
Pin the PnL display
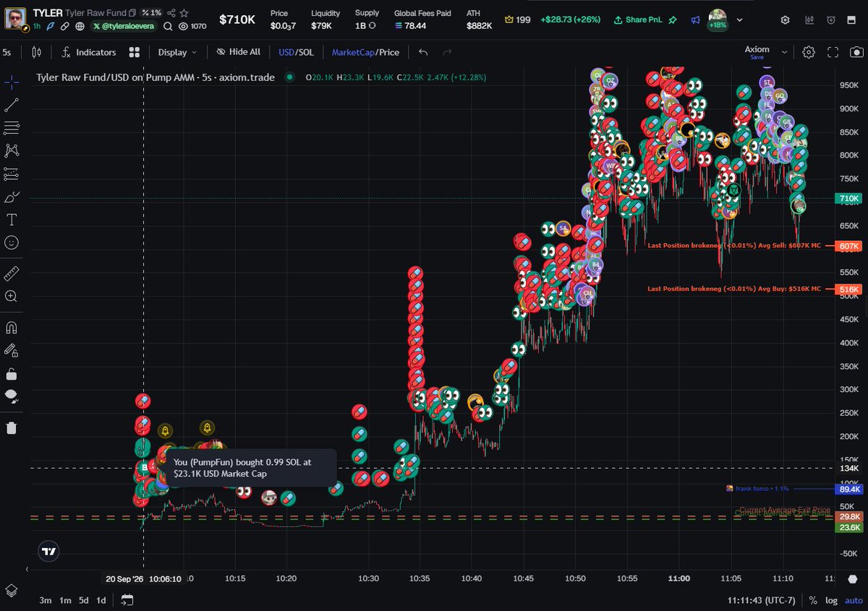[673, 20]
